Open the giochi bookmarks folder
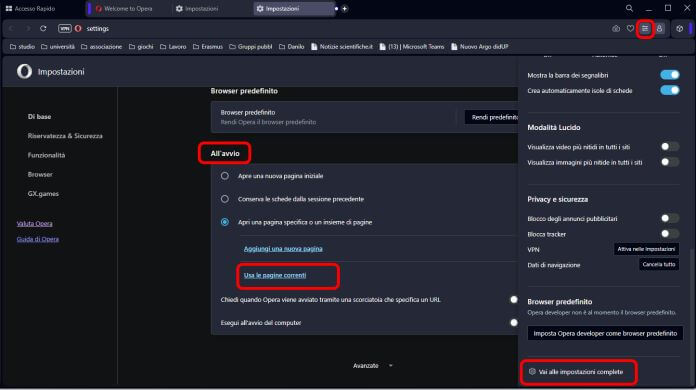The height and width of the screenshot is (390, 696). tap(141, 47)
